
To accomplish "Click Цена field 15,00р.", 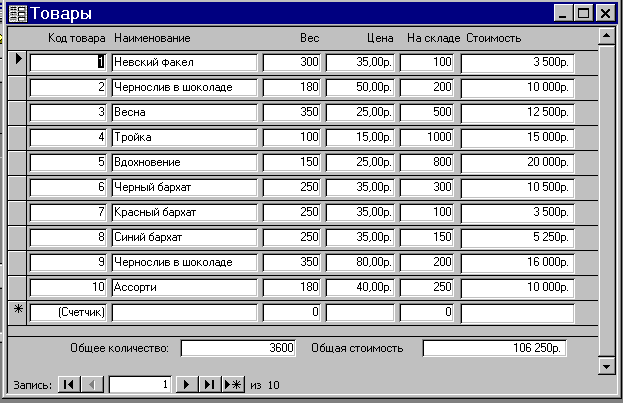I will 360,138.
